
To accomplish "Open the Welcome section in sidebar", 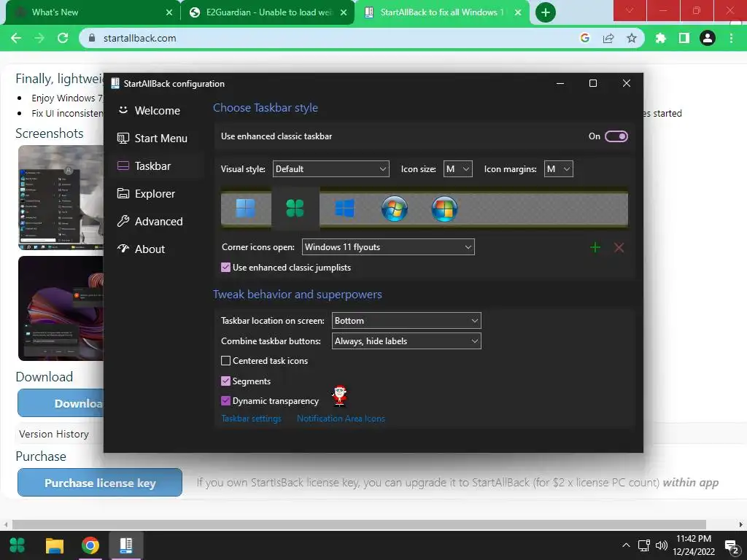I will click(157, 111).
